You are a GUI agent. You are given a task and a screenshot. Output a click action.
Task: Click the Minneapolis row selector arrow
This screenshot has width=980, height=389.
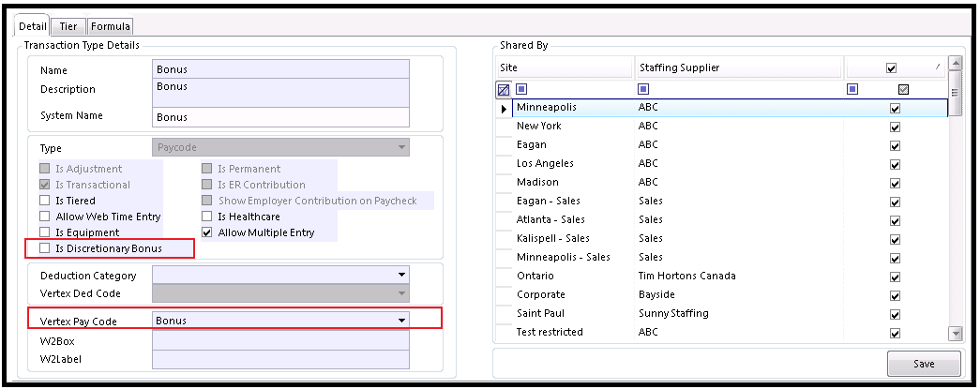click(504, 109)
